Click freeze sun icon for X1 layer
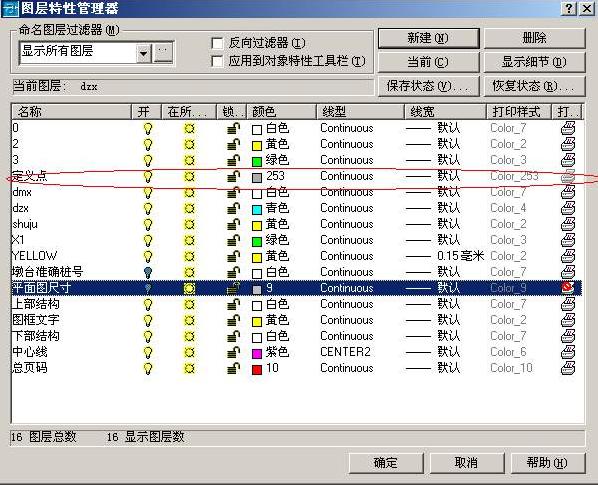Viewport: 598px width, 485px height. point(189,241)
